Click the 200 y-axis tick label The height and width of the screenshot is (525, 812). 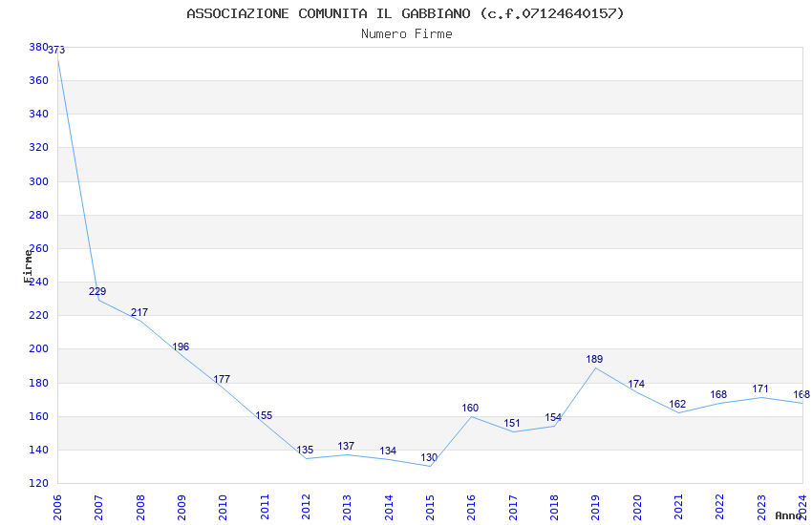click(38, 349)
